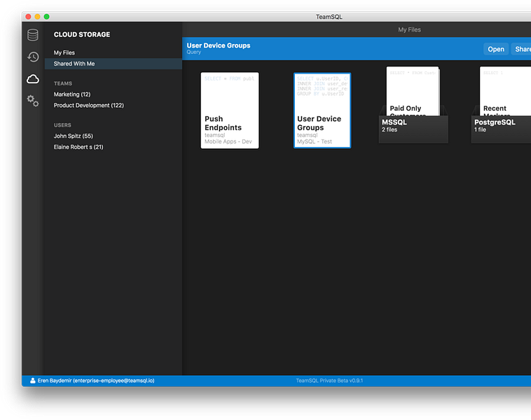531x420 pixels.
Task: Select the cloud storage sidebar icon
Action: [x=33, y=79]
